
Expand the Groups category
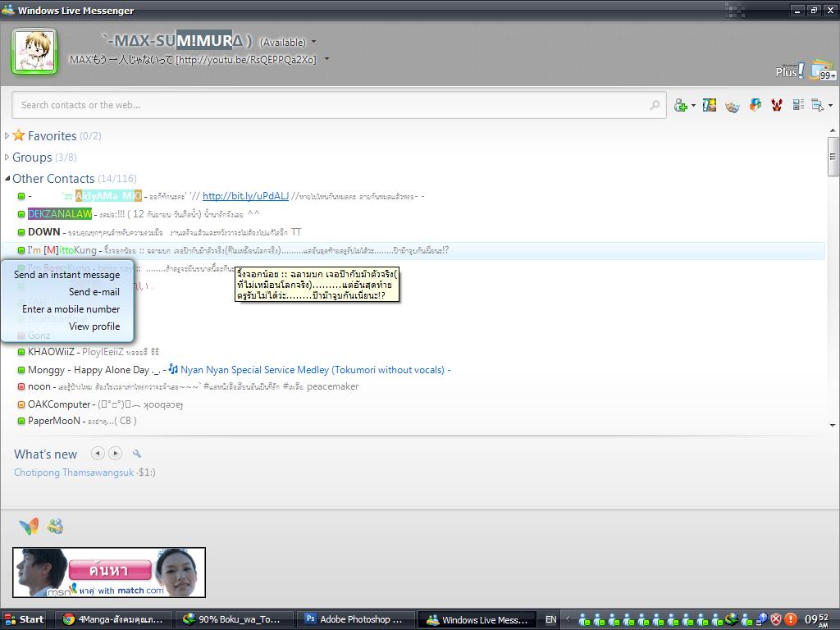(7, 157)
